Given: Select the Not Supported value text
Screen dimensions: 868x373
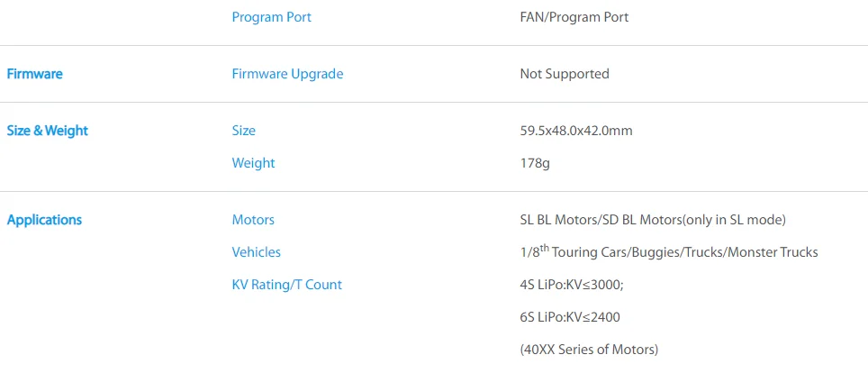Looking at the screenshot, I should coord(564,74).
